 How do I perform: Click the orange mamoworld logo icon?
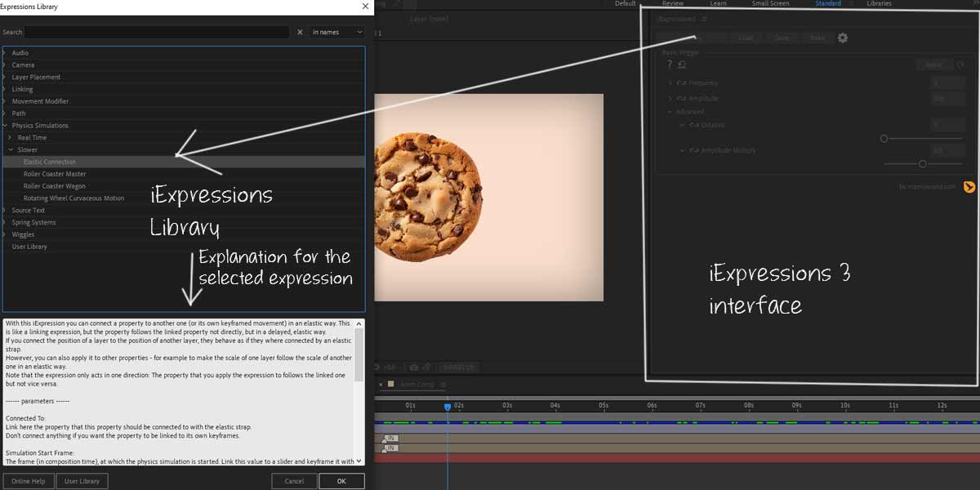coord(969,187)
